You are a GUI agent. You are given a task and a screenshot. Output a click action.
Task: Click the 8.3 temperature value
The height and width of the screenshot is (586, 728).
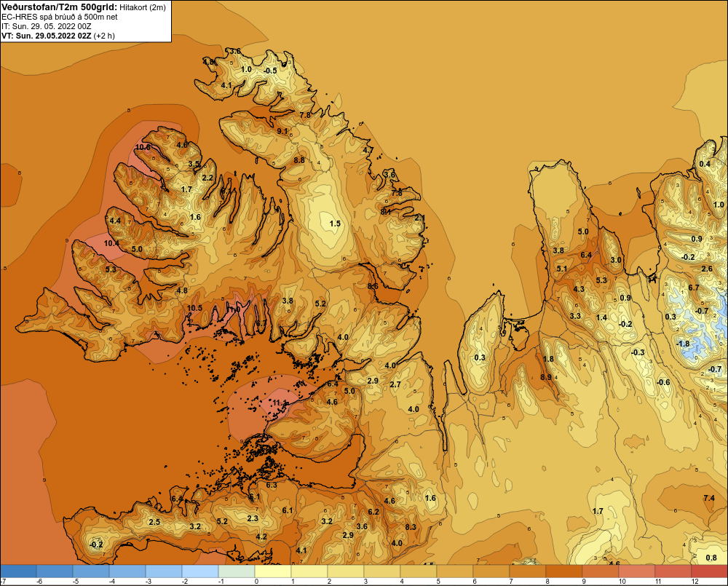tap(411, 527)
